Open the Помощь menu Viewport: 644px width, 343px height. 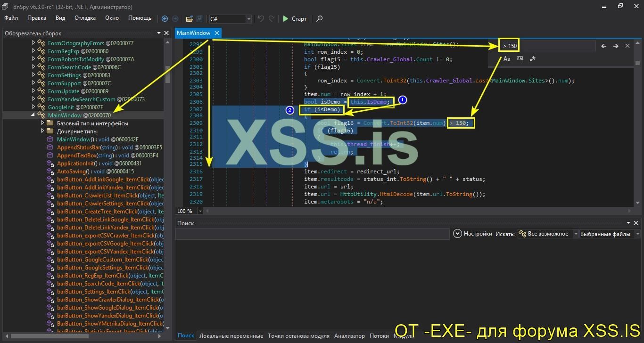click(140, 18)
